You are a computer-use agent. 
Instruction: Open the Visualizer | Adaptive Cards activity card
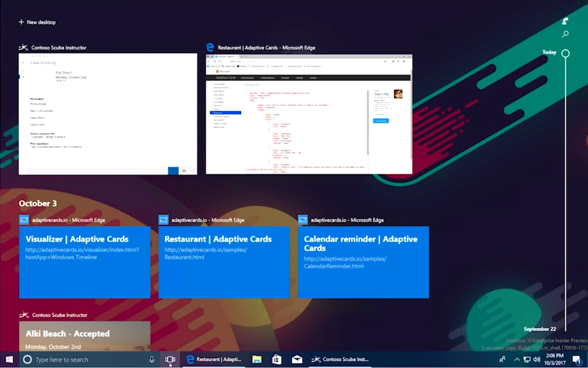coord(85,262)
